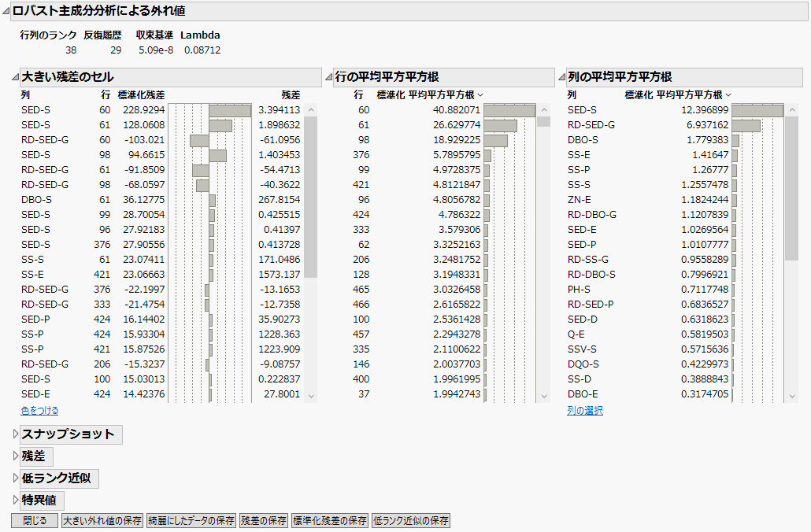Screen dimensions: 811x532
Task: Select RD-DBO-G in the column RMS table
Action: [591, 215]
